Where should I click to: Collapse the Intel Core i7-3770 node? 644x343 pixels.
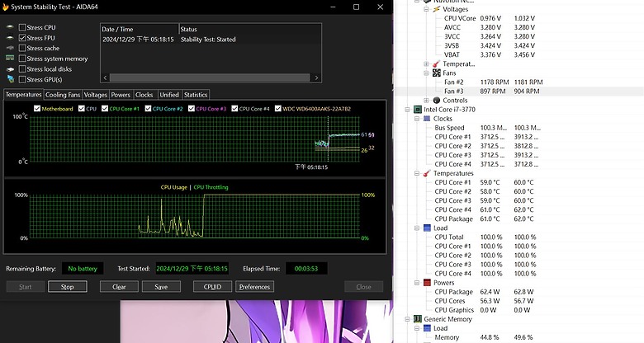(407, 110)
